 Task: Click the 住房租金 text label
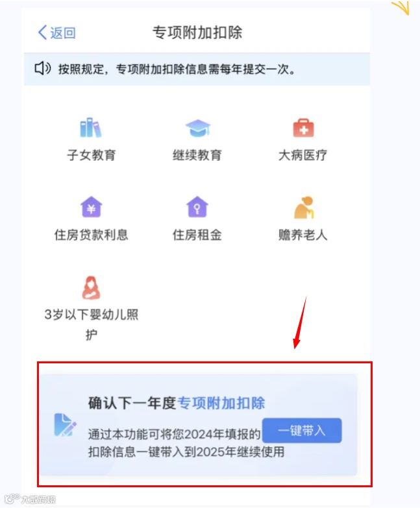[x=197, y=235]
